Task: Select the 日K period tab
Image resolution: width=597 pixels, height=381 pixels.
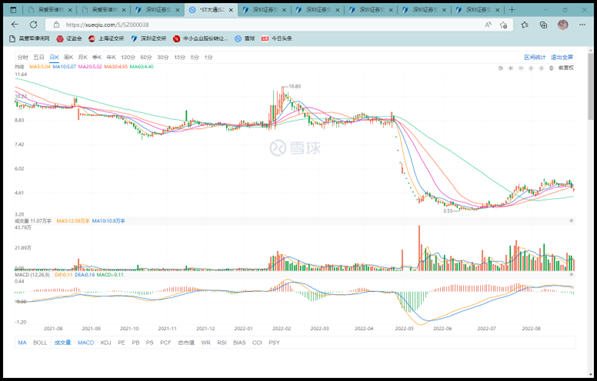Action: (x=54, y=57)
